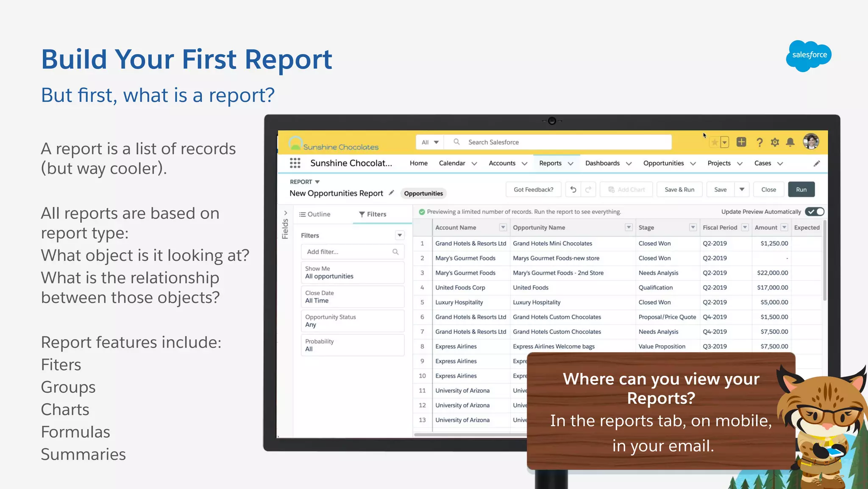
Task: Expand the Opportunities tab chevron
Action: pos(693,164)
